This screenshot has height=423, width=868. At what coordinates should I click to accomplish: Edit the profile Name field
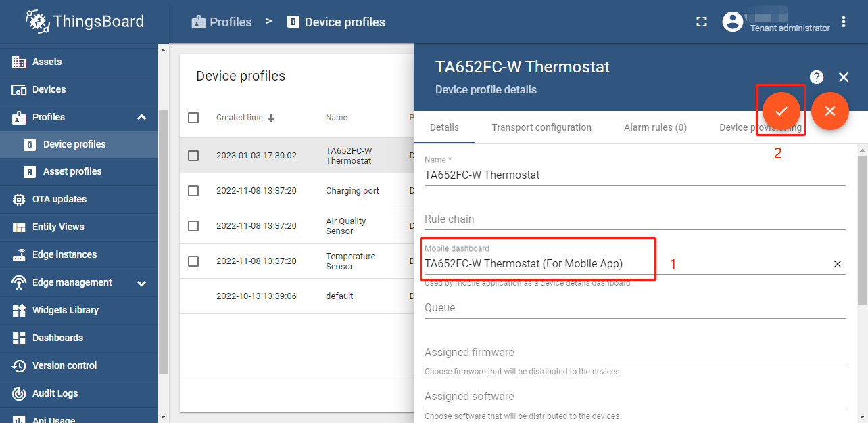635,175
